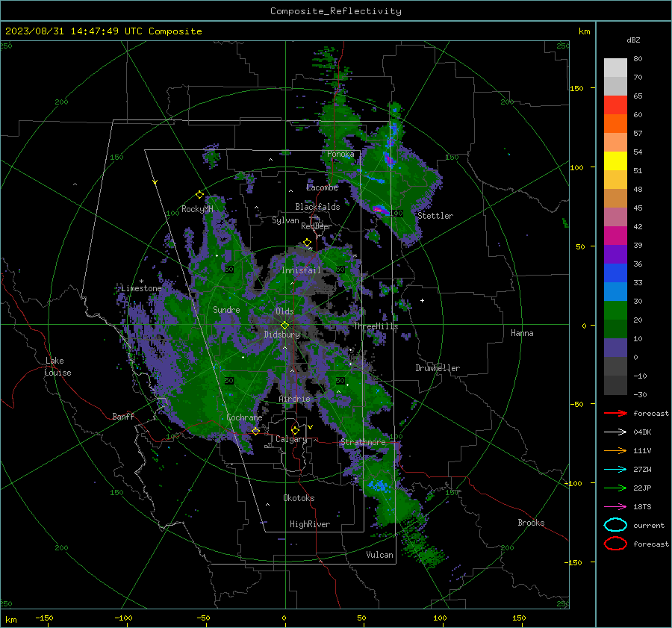The height and width of the screenshot is (628, 672).
Task: Click the yellow diamond marker below Cochrane
Action: click(255, 431)
